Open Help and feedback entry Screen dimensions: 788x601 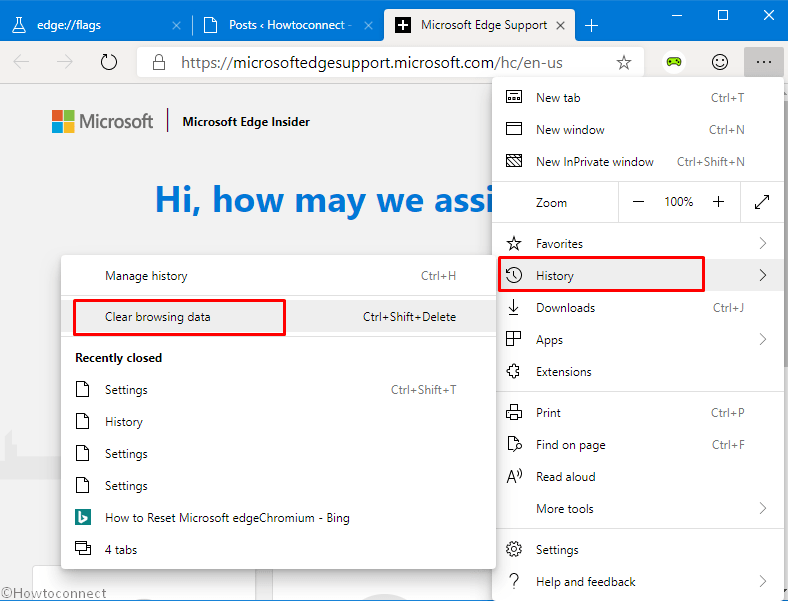tap(637, 582)
